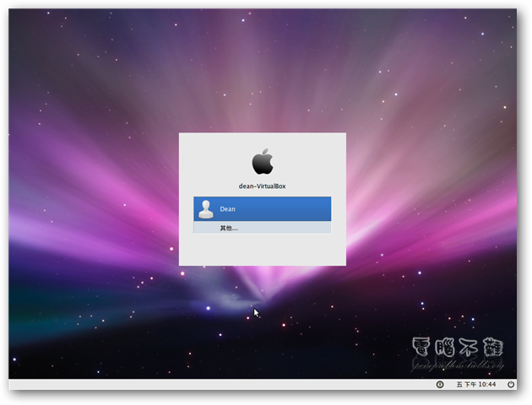Click the blue highlighted area right of Dean
The image size is (532, 405).
point(287,209)
